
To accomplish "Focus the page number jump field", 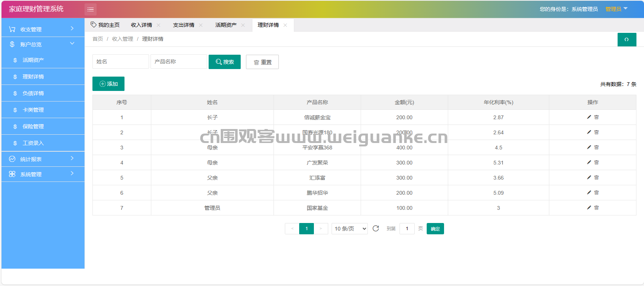I will pos(407,229).
